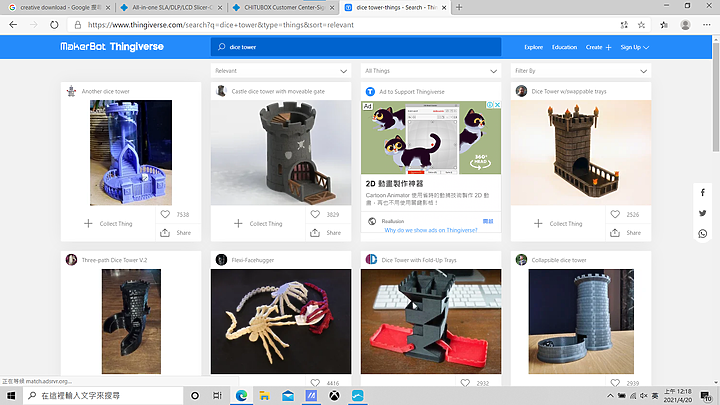This screenshot has height=405, width=720.
Task: Open Another dice tower thumbnail
Action: coord(131,152)
